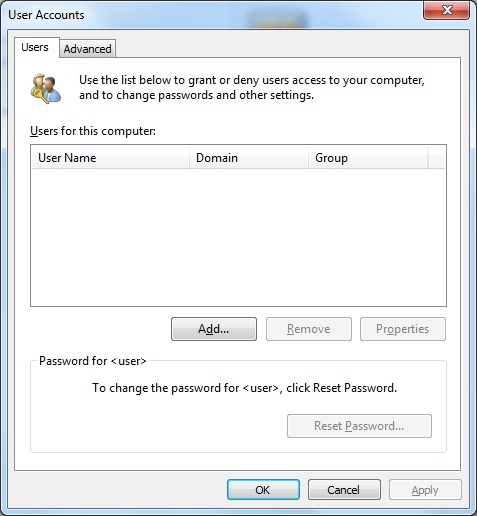Switch to the Advanced tab
The height and width of the screenshot is (516, 477).
click(88, 49)
